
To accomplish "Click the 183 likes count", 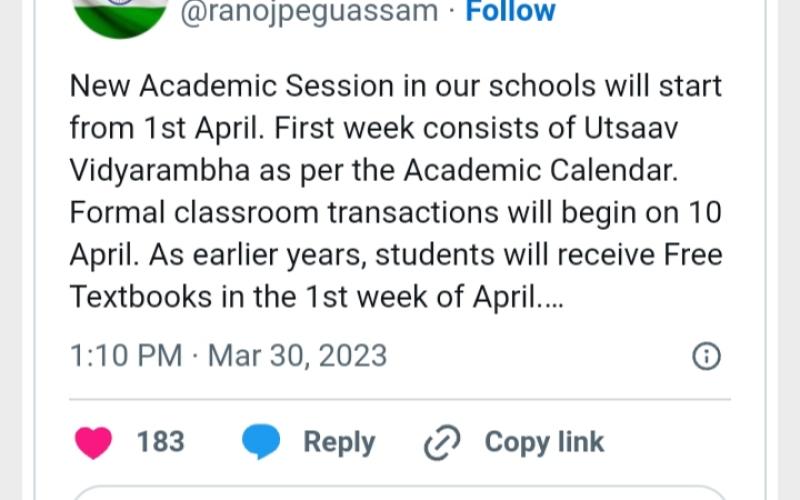I will pos(161,442).
